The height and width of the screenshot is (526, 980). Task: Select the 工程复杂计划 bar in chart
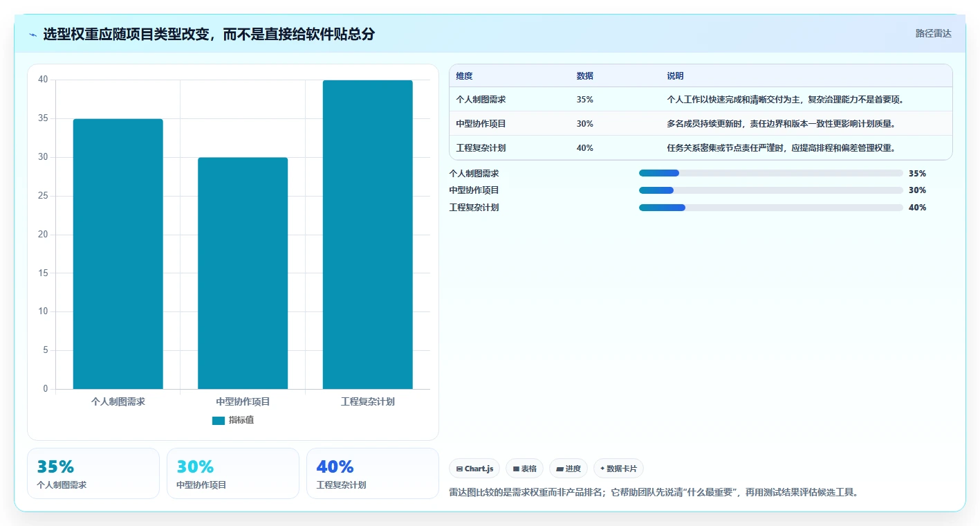click(368, 235)
